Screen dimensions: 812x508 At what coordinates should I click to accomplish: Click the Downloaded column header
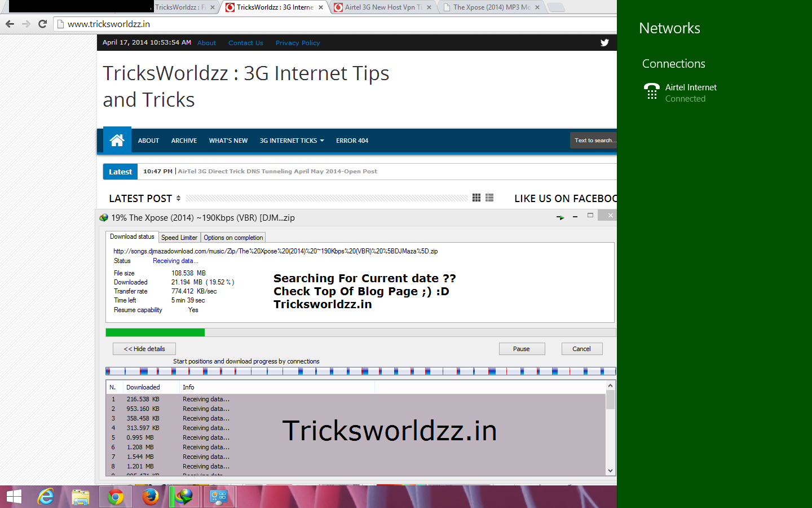pyautogui.click(x=151, y=387)
